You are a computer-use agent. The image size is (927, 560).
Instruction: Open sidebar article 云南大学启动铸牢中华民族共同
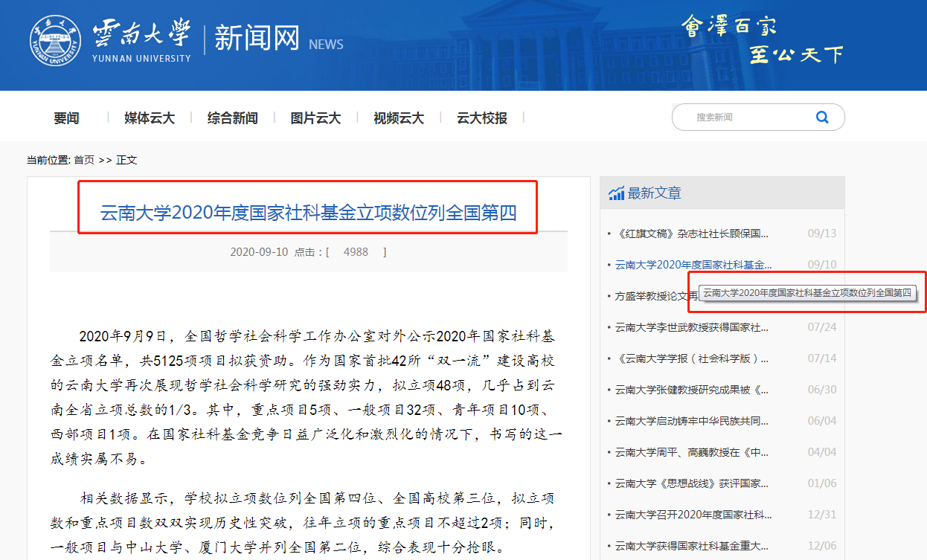tap(692, 421)
